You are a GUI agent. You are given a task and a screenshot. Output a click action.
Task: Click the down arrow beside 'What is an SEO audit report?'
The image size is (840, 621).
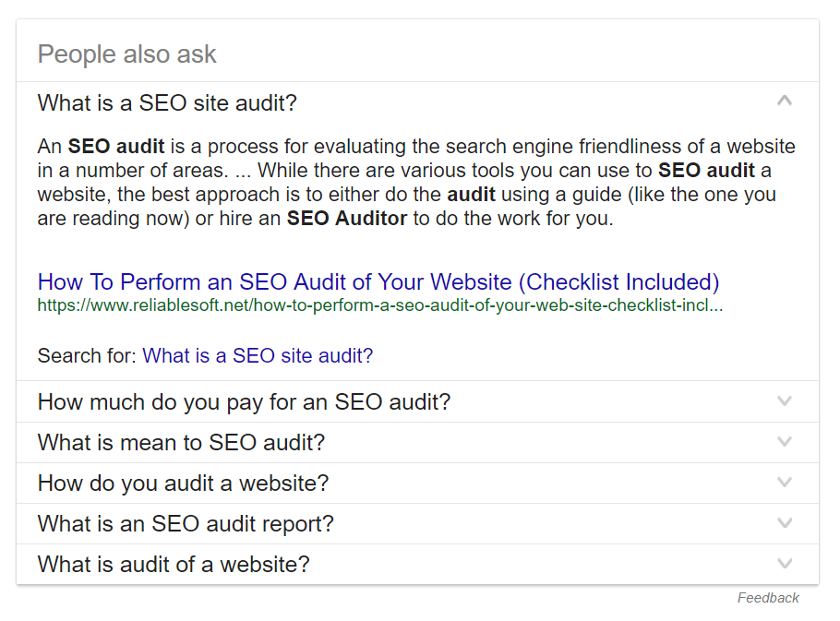click(785, 522)
